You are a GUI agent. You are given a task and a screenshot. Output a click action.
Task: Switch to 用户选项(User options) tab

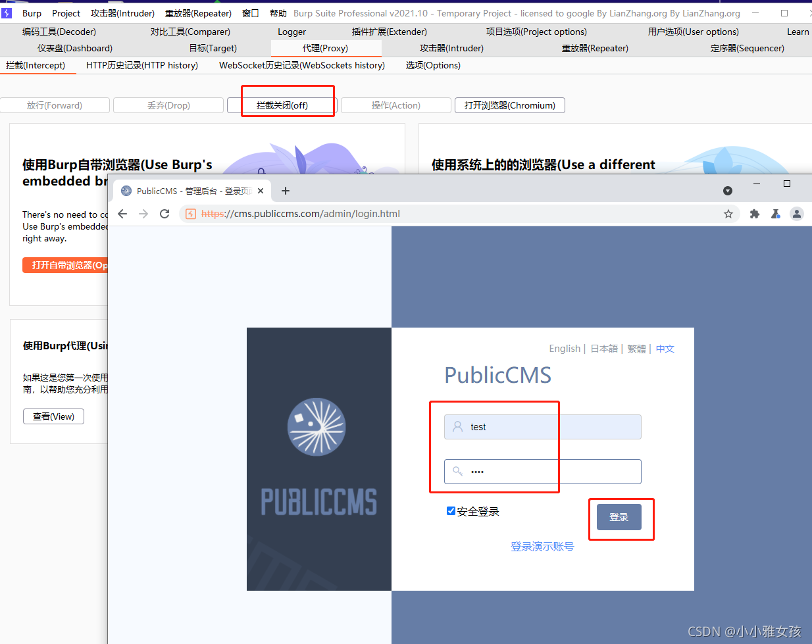tap(693, 32)
